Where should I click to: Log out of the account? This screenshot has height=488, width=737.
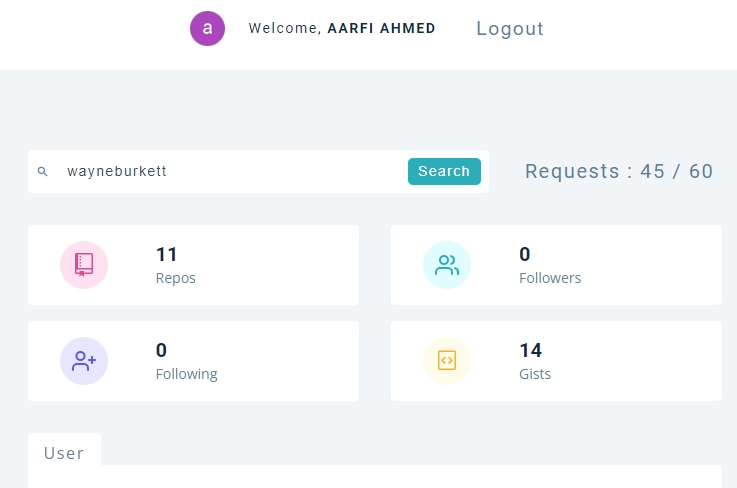click(x=510, y=29)
